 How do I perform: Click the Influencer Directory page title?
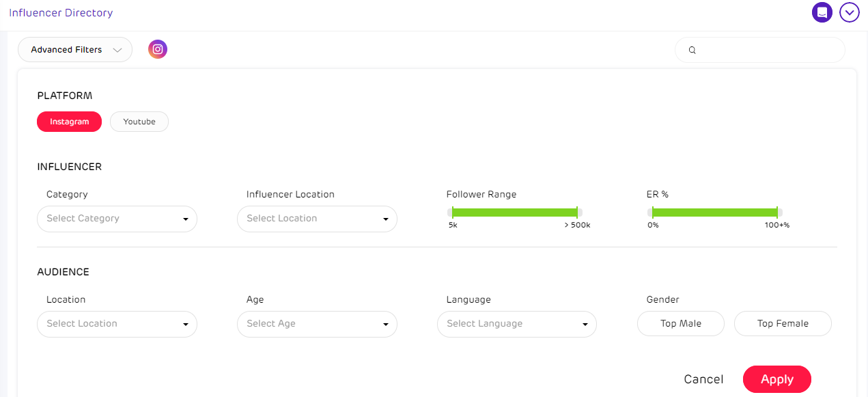[61, 13]
